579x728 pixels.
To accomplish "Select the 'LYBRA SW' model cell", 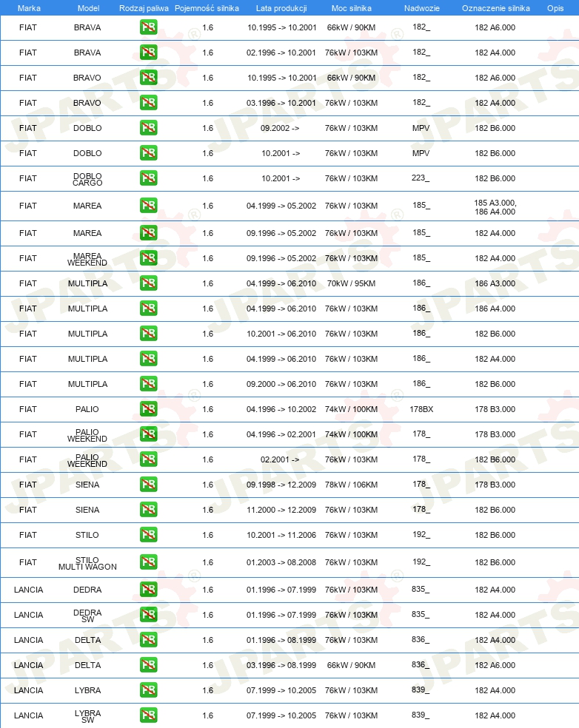I will click(87, 716).
